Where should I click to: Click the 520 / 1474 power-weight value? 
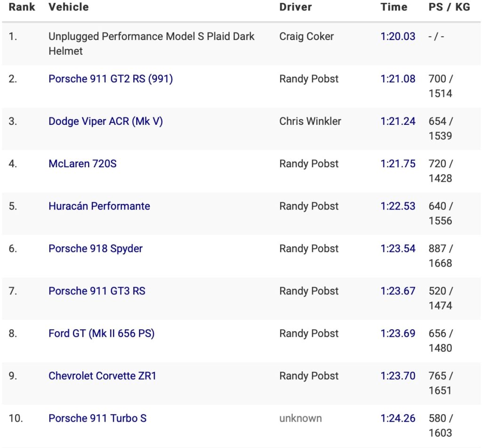click(x=441, y=299)
